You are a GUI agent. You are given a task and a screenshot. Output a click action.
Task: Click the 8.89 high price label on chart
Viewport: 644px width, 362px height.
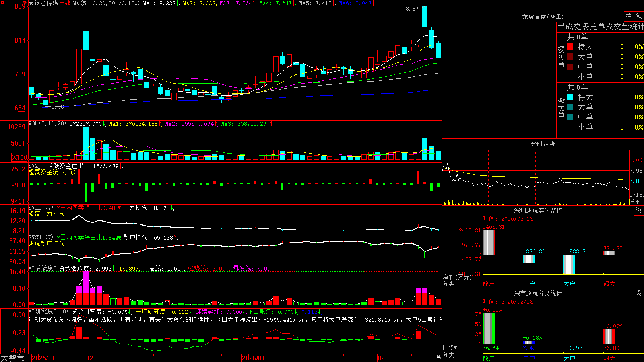tap(412, 9)
